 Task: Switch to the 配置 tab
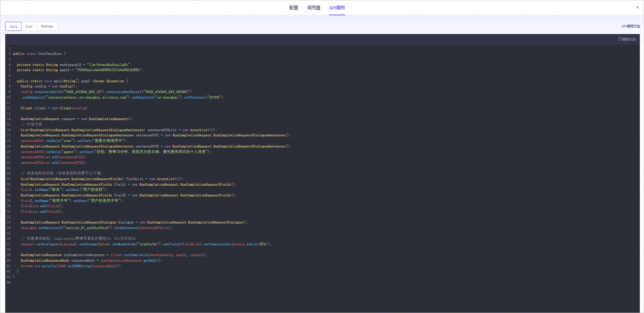pyautogui.click(x=294, y=8)
